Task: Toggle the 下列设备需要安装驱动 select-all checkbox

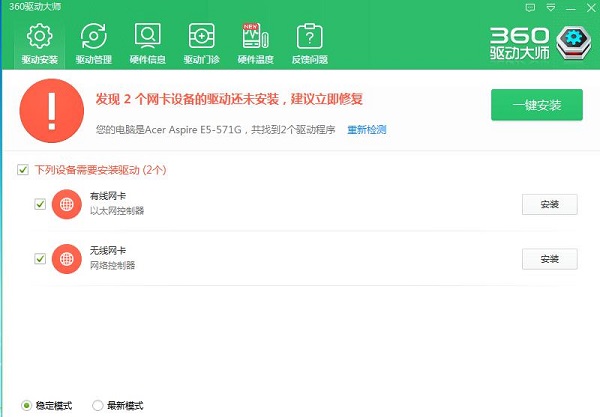Action: (23, 170)
